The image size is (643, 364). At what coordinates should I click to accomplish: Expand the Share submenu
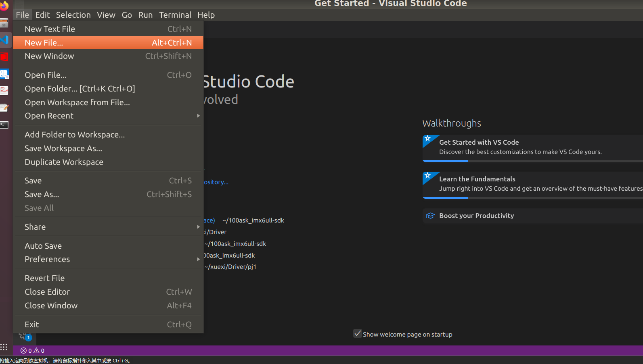(x=108, y=227)
